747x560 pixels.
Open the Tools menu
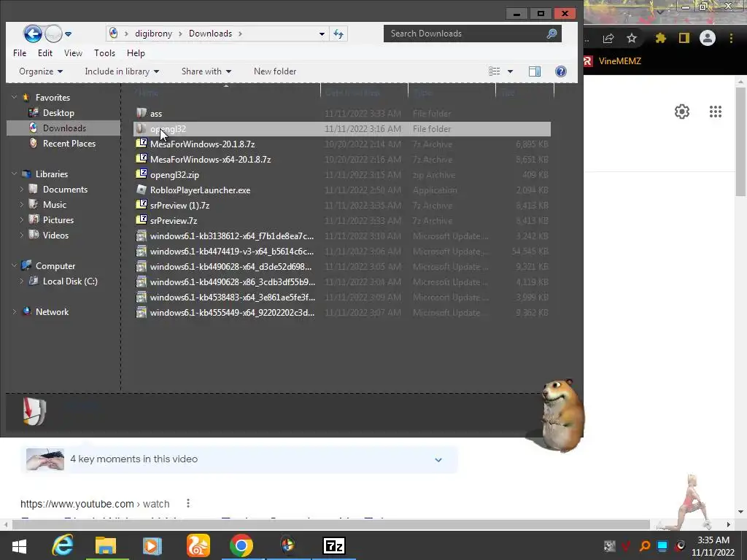click(x=104, y=53)
